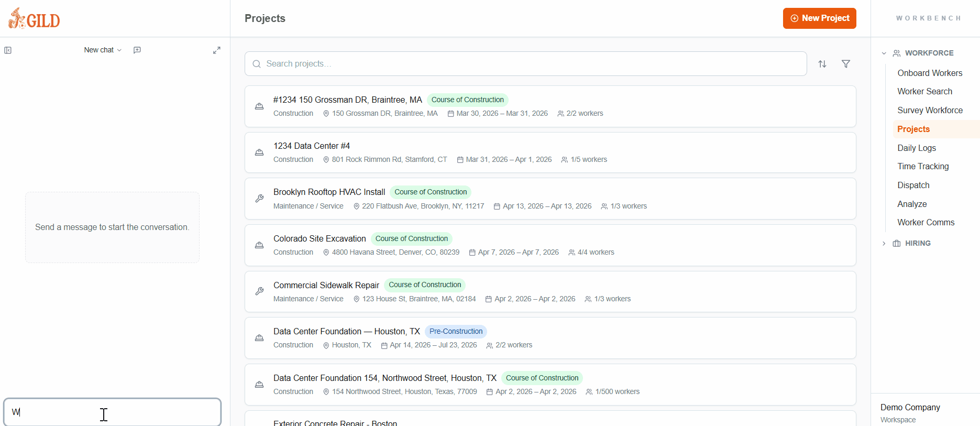Expand chat panel to fullscreen
The width and height of the screenshot is (980, 426).
point(216,50)
